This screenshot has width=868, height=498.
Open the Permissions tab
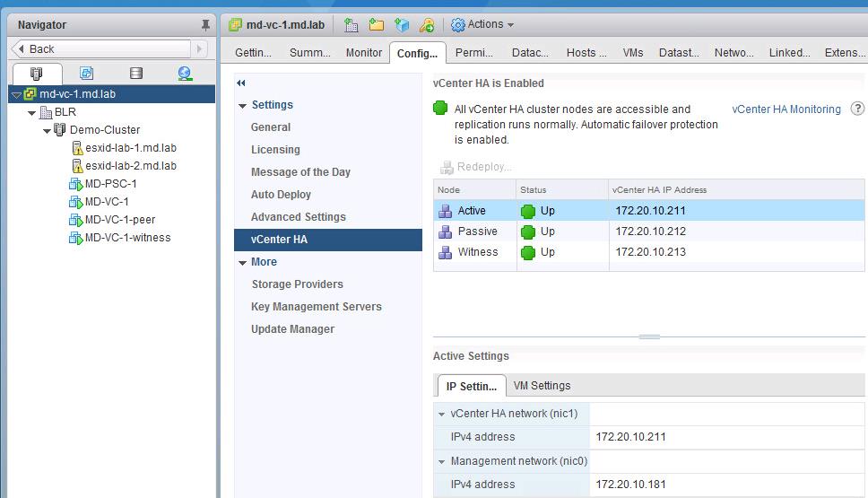473,53
